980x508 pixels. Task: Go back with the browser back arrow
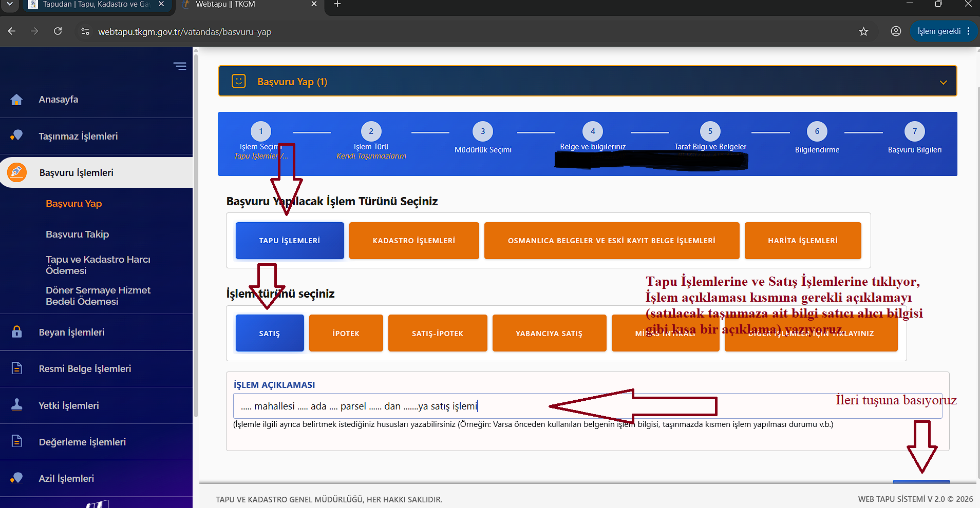(x=12, y=31)
